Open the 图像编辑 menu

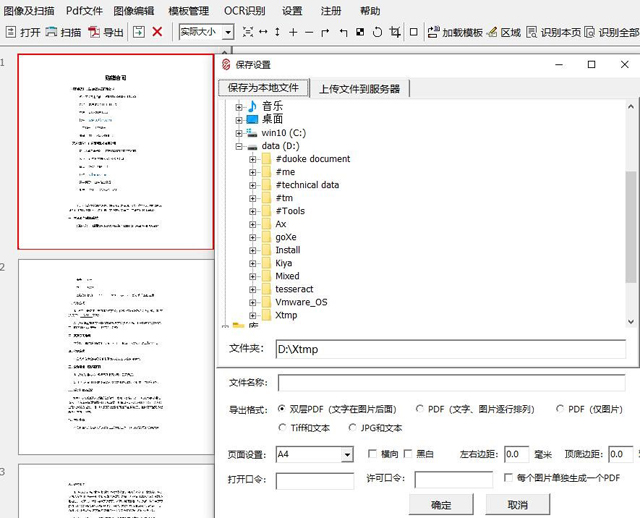click(x=134, y=11)
